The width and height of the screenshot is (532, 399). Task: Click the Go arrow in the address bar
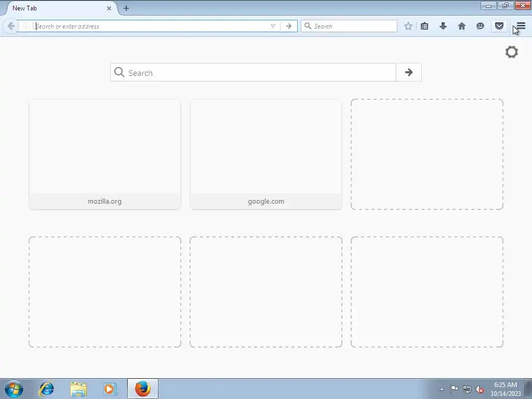[289, 26]
